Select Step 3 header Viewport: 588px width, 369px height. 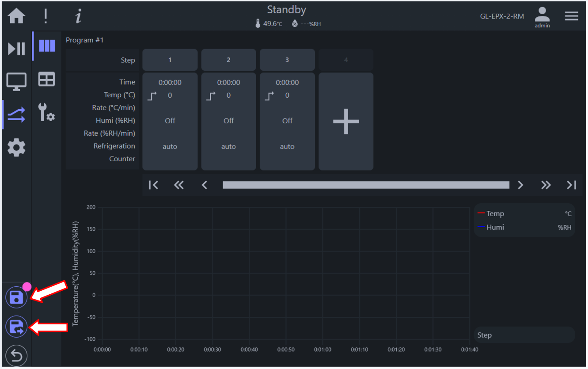(287, 60)
